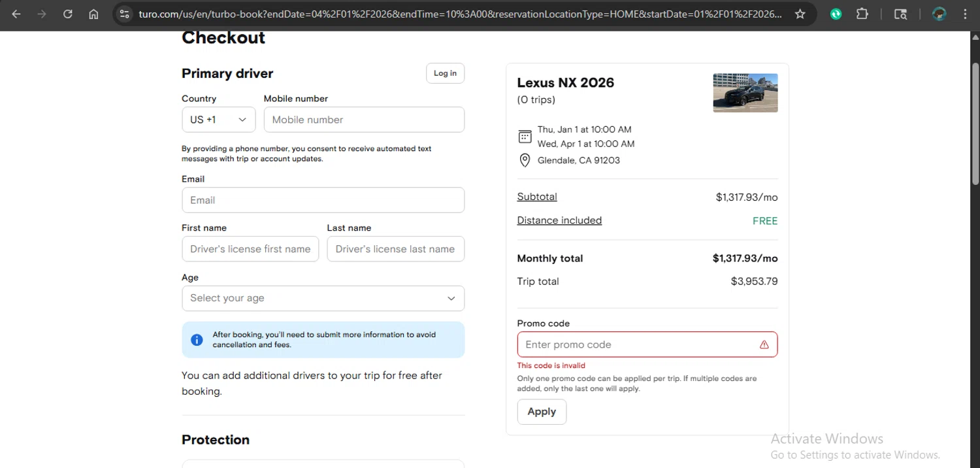980x468 pixels.
Task: Open the Subtotal breakdown link
Action: (x=537, y=197)
